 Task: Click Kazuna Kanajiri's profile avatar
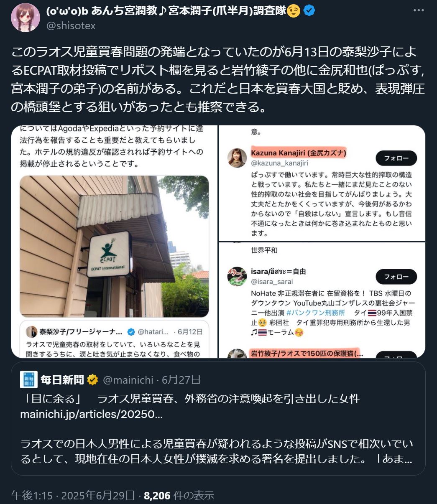[237, 158]
